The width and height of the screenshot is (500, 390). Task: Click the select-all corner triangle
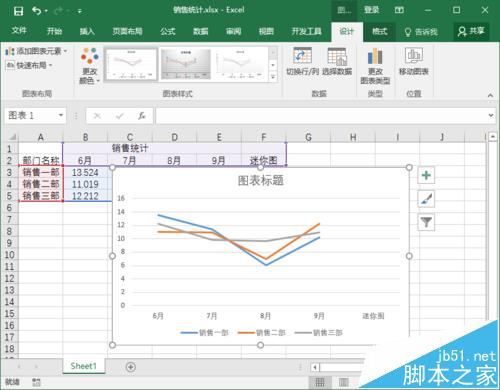click(12, 137)
